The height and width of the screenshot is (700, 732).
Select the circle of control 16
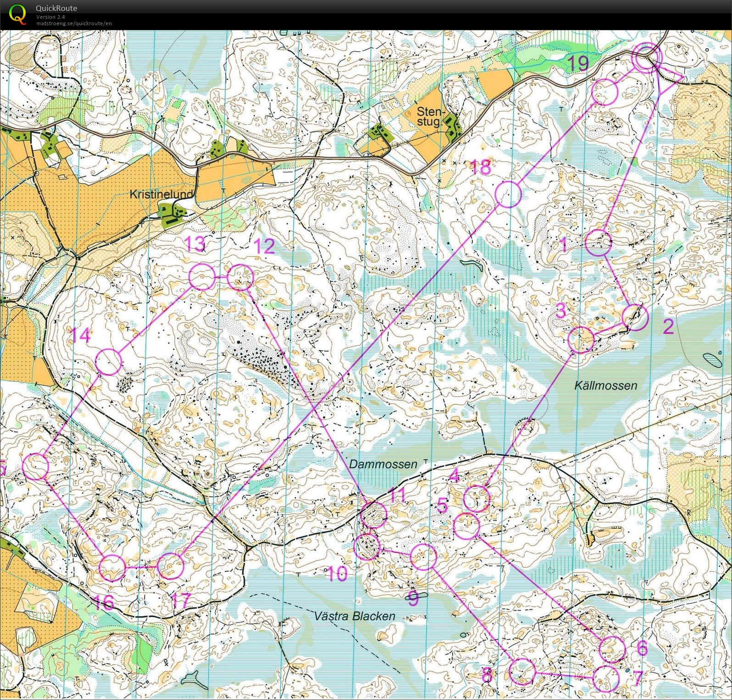[x=112, y=568]
